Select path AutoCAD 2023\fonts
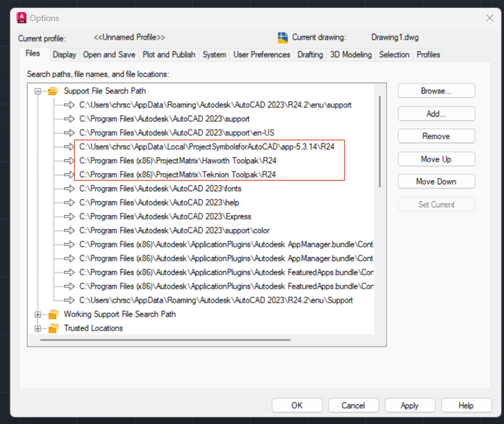The width and height of the screenshot is (504, 424). tap(161, 189)
